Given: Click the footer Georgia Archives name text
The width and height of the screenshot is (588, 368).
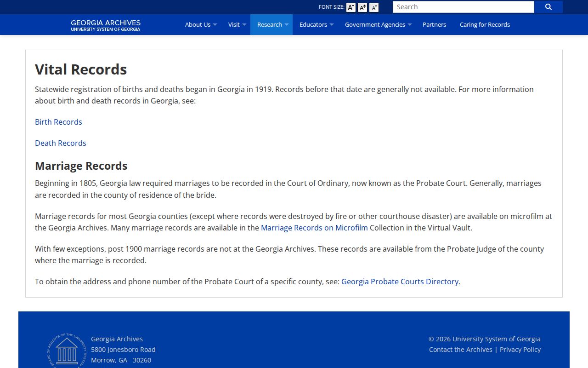Looking at the screenshot, I should click(x=117, y=339).
